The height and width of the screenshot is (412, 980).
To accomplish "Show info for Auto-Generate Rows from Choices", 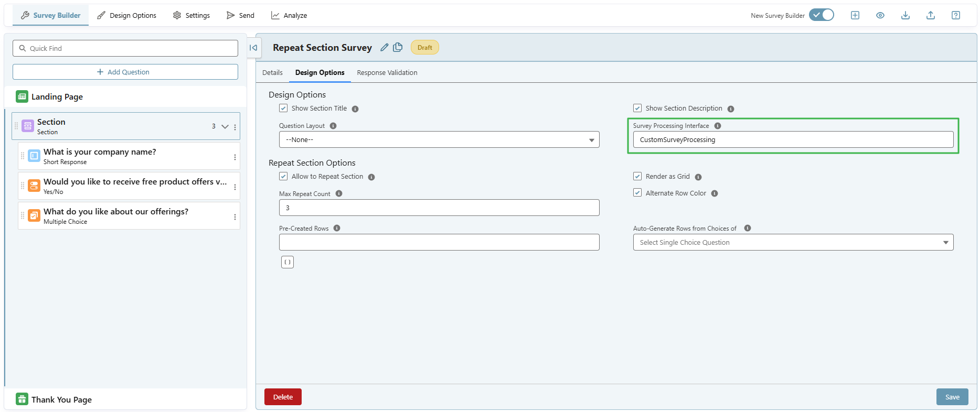I will (x=748, y=228).
